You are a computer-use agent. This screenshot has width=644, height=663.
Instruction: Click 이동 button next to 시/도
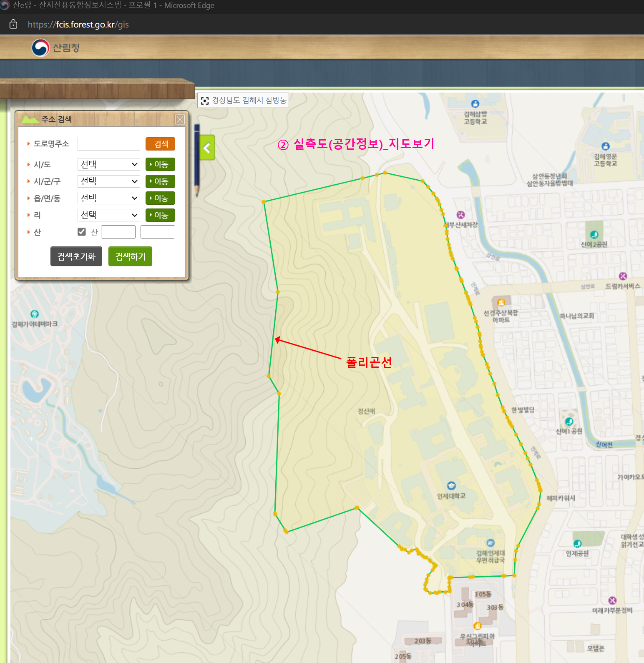[160, 164]
